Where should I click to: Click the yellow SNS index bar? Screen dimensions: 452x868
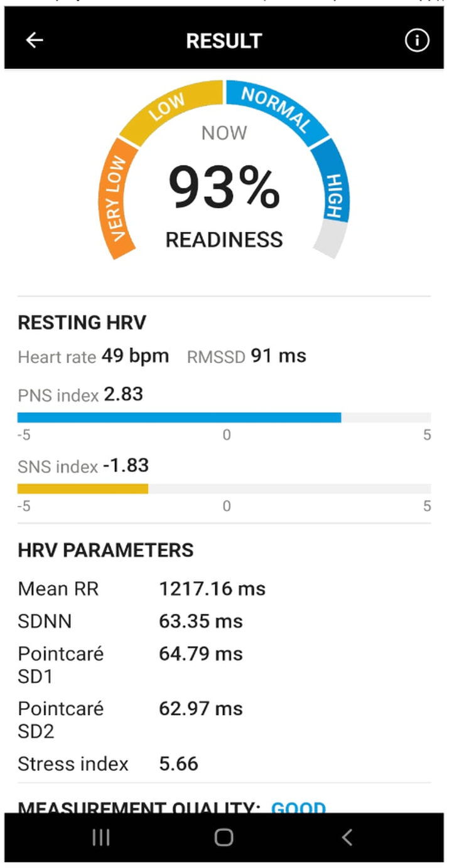pyautogui.click(x=83, y=489)
